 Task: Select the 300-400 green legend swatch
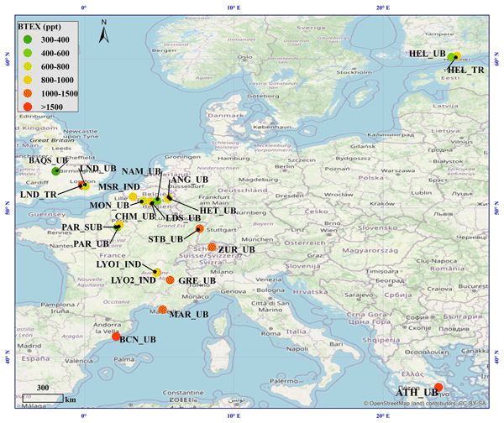tap(29, 39)
